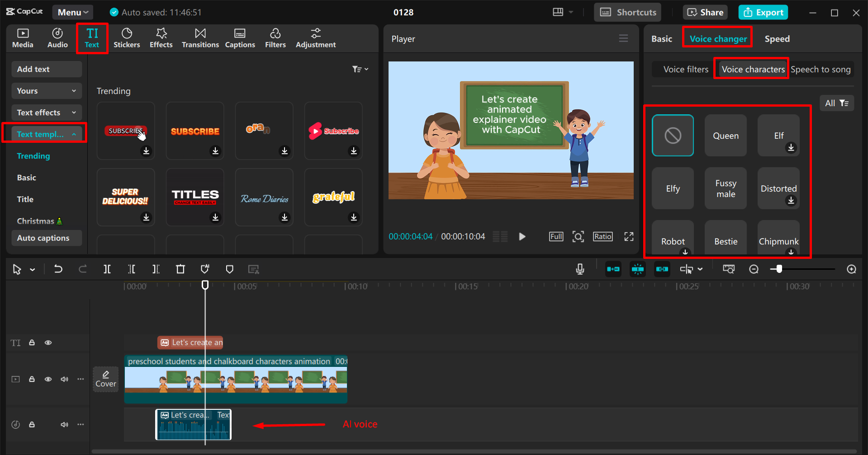
Task: Open the All voices filter dropdown
Action: click(836, 103)
